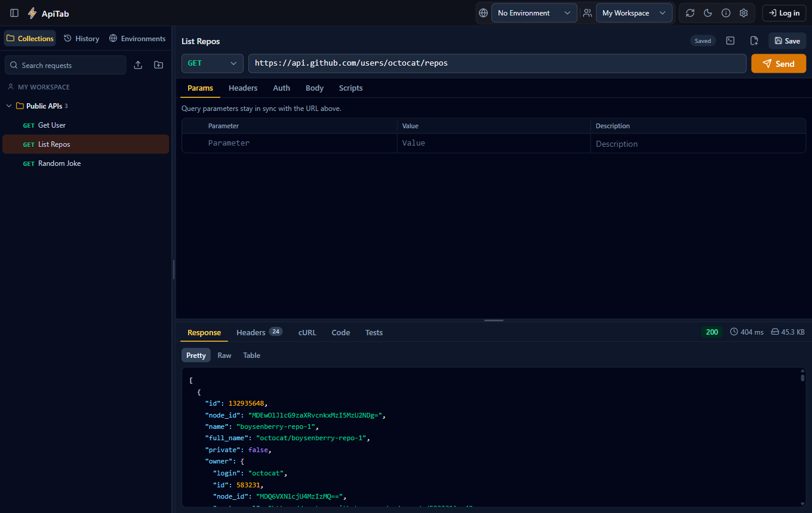The height and width of the screenshot is (513, 812).
Task: Click the List Repos request title
Action: point(201,41)
